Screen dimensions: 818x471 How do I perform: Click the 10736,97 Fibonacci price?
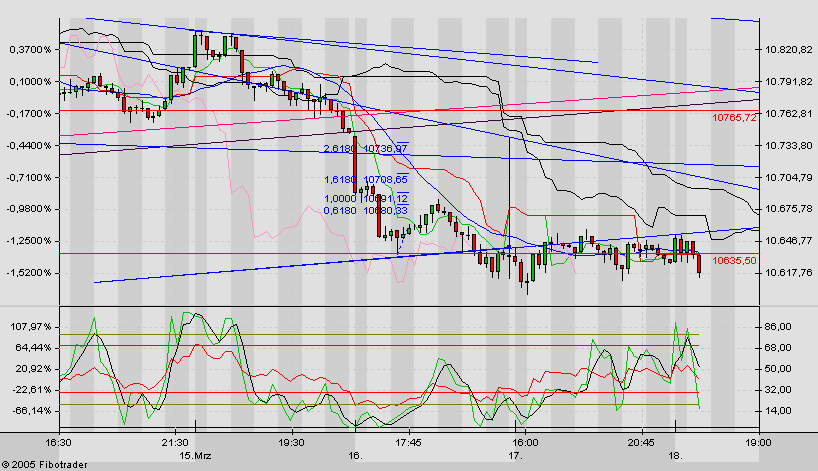pos(386,149)
